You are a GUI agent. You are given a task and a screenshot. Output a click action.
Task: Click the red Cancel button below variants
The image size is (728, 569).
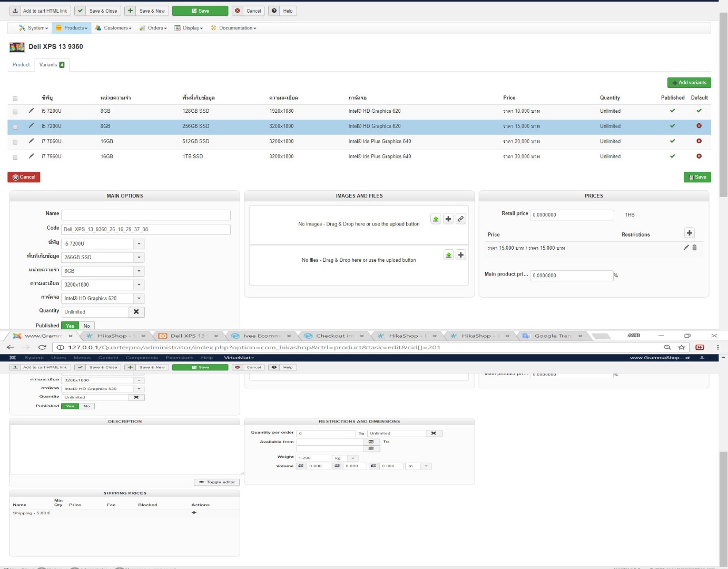point(24,177)
